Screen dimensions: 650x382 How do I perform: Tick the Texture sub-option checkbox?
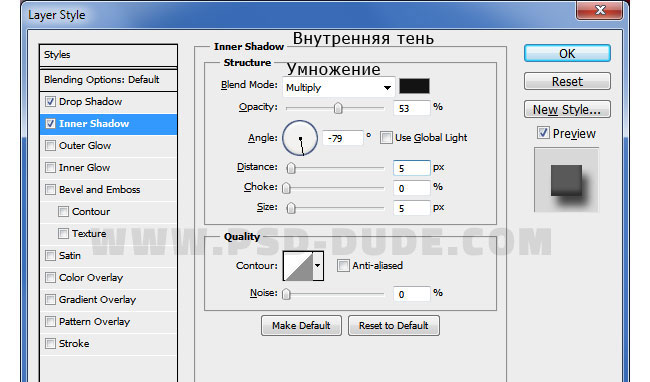coord(63,233)
